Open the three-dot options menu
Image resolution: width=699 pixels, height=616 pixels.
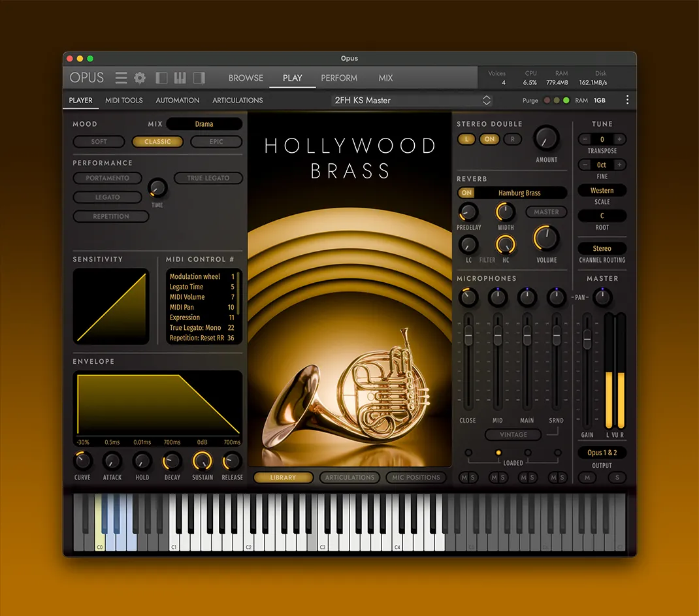click(627, 100)
